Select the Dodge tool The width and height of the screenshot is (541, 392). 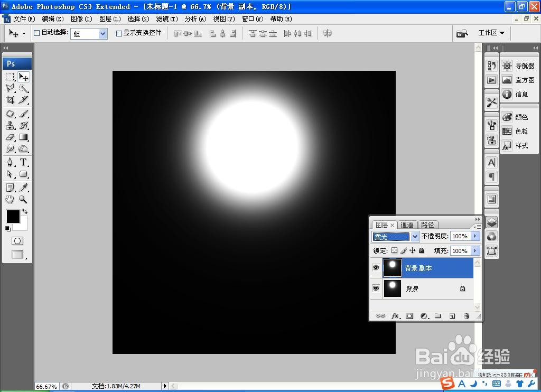pyautogui.click(x=23, y=149)
